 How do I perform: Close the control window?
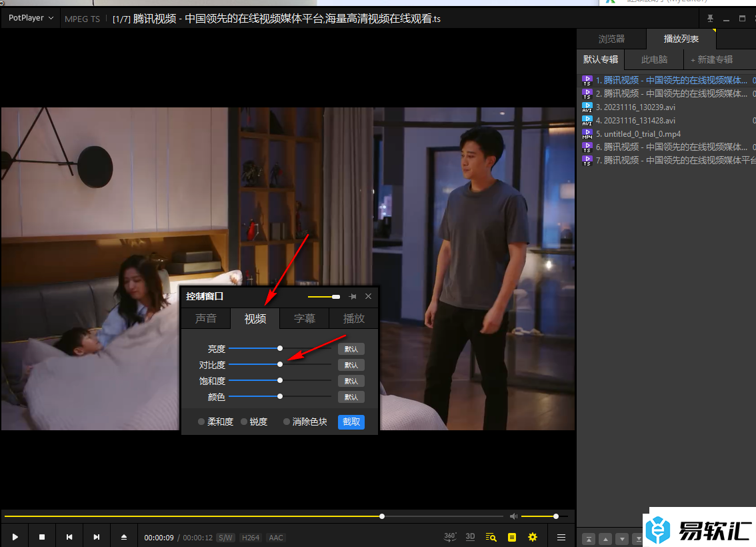(369, 296)
